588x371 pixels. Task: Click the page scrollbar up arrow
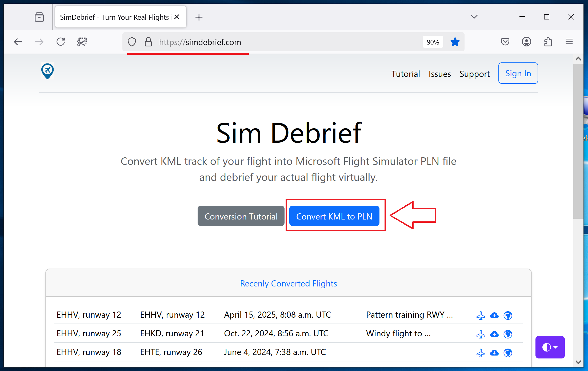[578, 59]
